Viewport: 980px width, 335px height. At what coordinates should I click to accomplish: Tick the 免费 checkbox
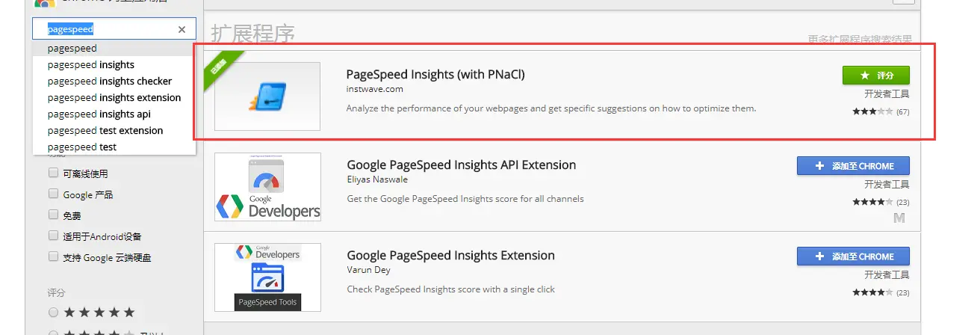coord(53,215)
